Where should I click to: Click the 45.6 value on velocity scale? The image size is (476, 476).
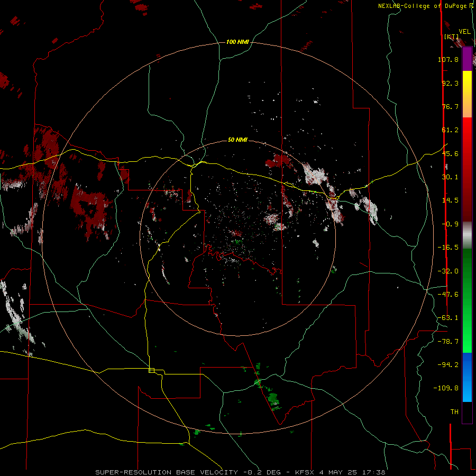(450, 153)
